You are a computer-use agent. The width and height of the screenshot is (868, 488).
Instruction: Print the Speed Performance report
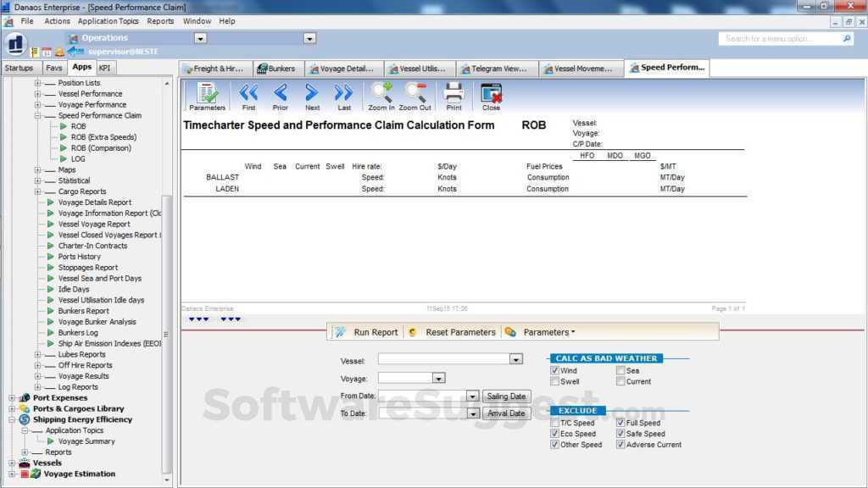[x=453, y=96]
